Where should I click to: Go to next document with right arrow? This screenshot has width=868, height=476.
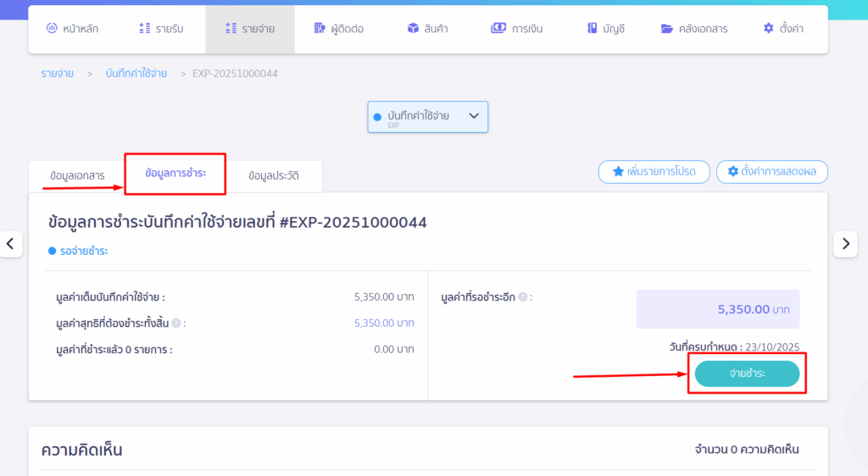845,244
